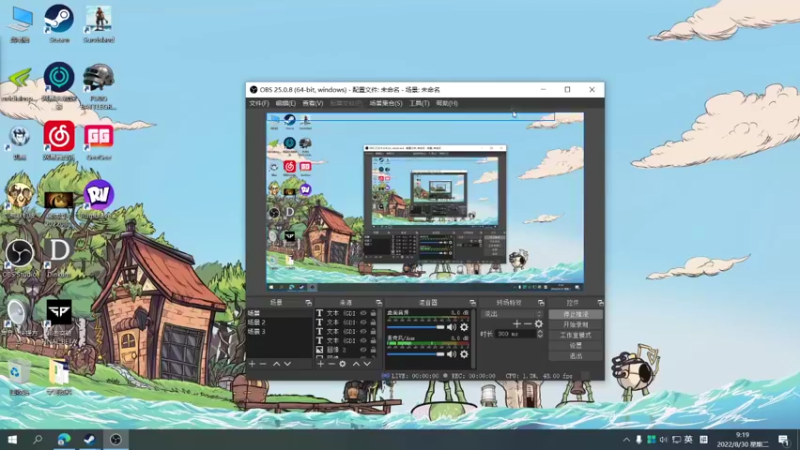Pop out the 来源 dock panel
This screenshot has height=450, width=800.
click(x=379, y=303)
